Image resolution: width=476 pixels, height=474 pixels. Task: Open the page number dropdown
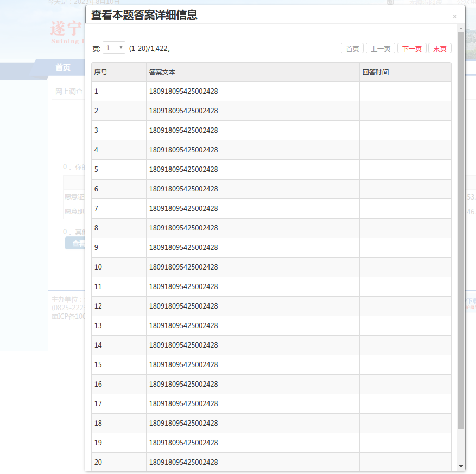click(x=114, y=48)
